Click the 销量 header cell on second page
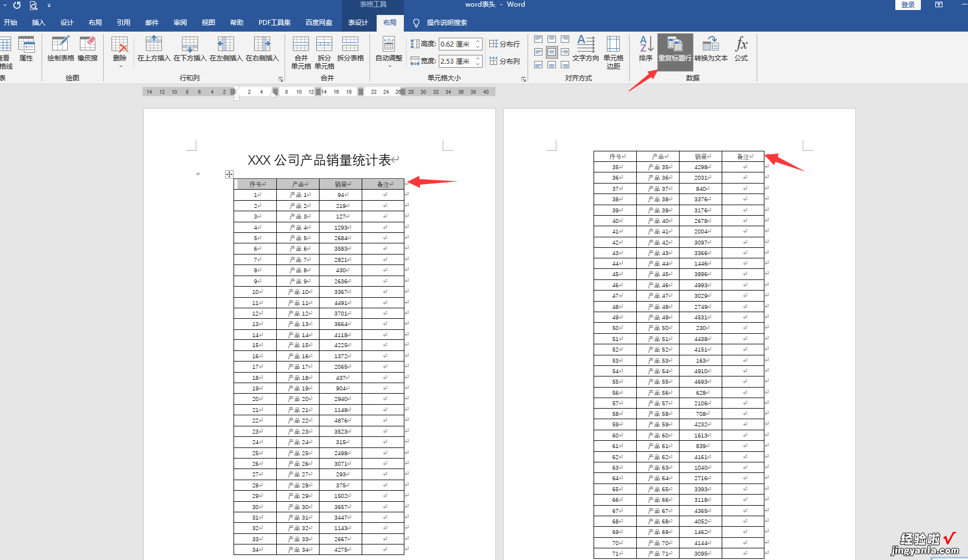The image size is (968, 560). pos(701,156)
